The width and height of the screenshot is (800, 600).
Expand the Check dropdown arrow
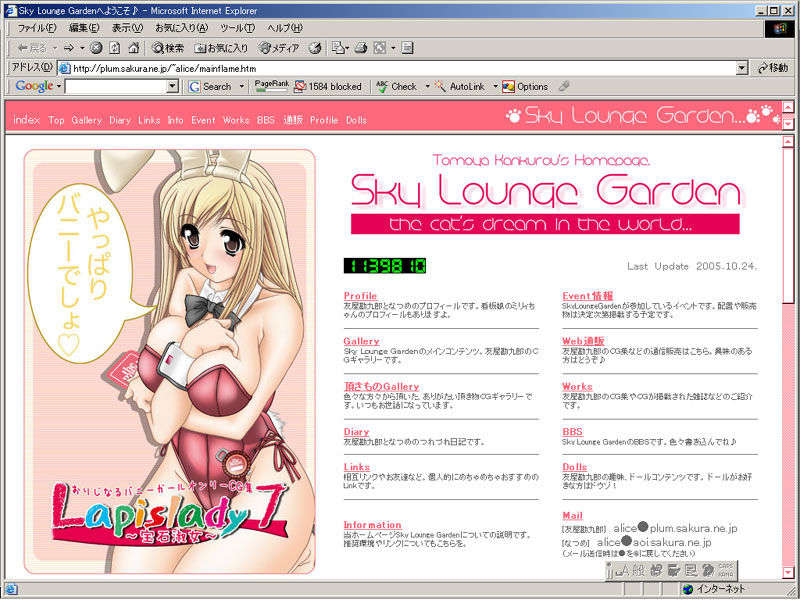428,86
